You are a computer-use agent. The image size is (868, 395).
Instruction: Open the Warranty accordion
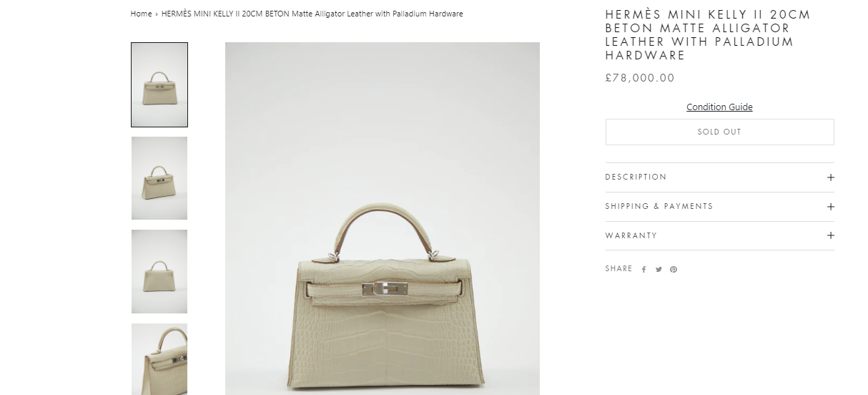point(719,235)
